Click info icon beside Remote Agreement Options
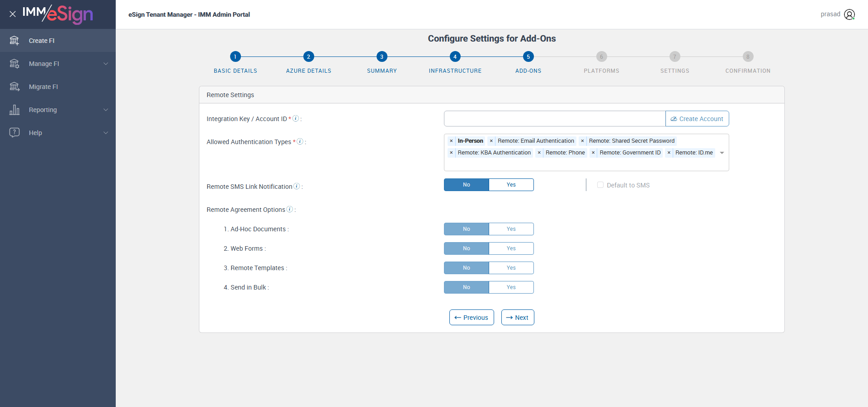 290,209
